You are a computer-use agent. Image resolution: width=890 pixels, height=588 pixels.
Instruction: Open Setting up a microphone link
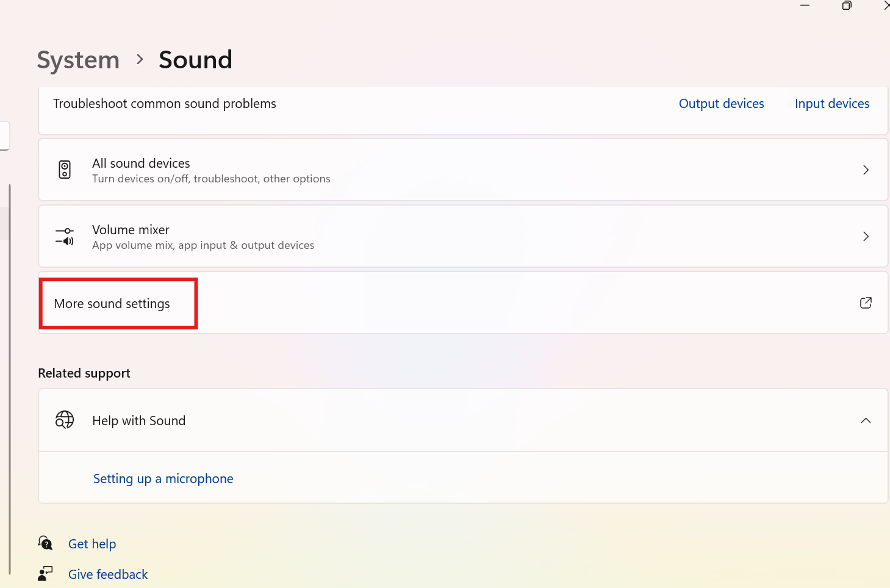163,479
